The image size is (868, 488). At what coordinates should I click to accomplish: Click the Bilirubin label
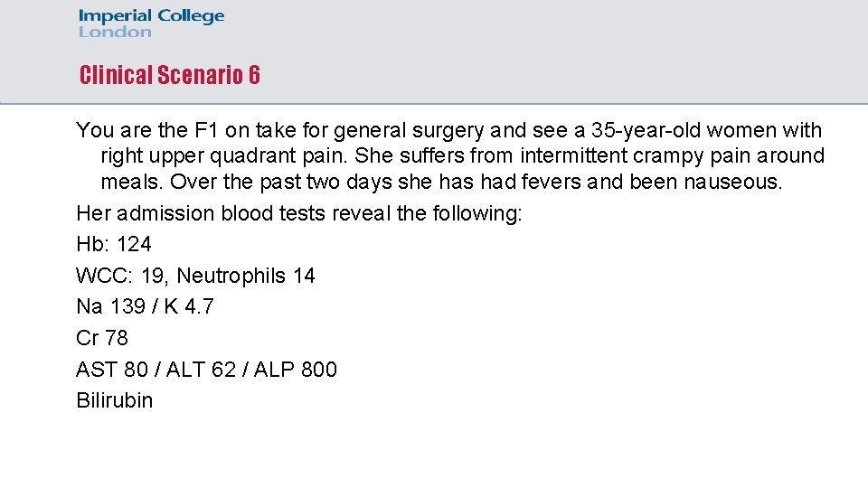(x=115, y=400)
